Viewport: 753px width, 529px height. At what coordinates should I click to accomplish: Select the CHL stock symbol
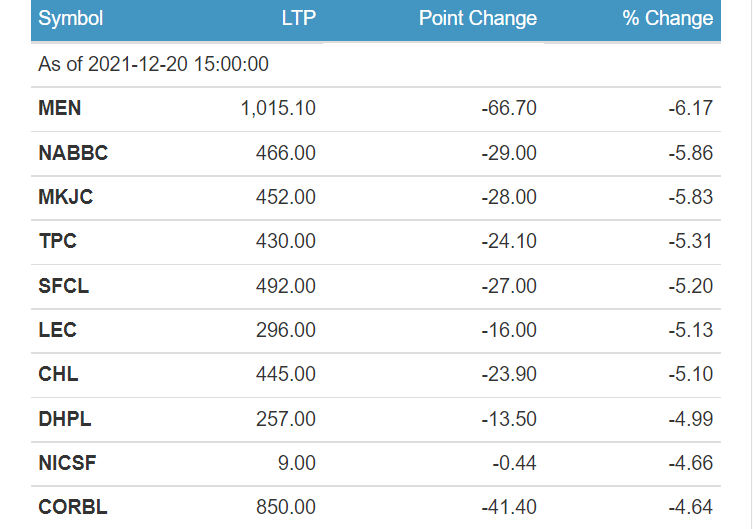click(58, 374)
